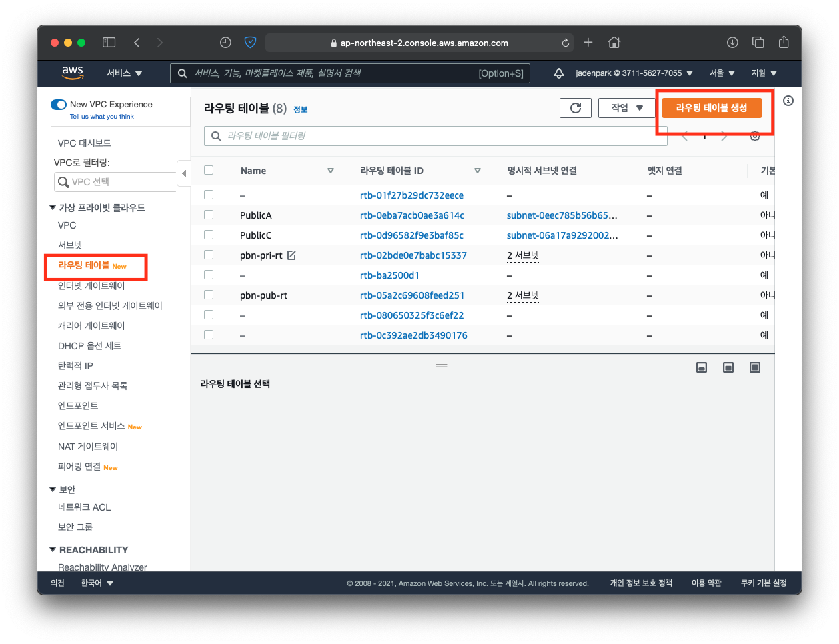Set detail panel to small size icon

[x=702, y=367]
